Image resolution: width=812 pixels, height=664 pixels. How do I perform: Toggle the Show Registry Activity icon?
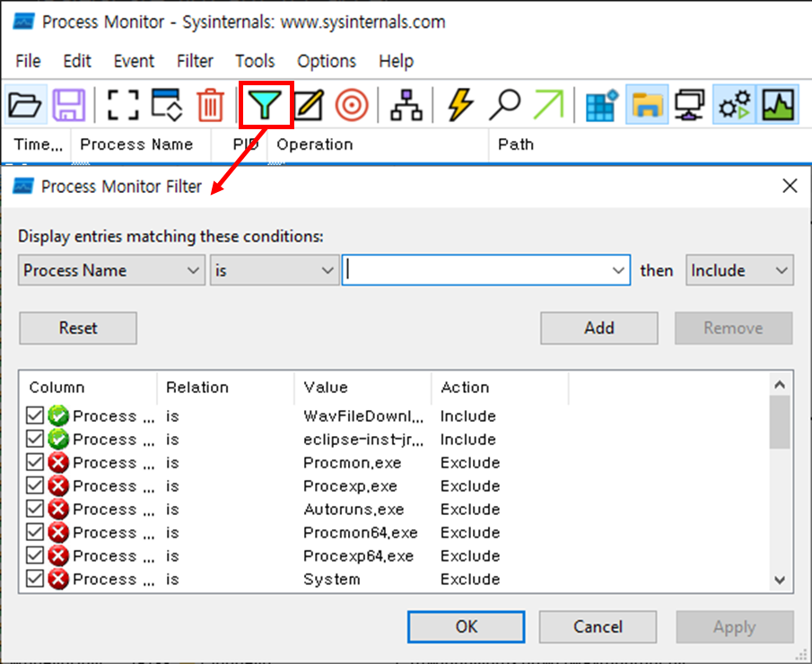(x=602, y=105)
